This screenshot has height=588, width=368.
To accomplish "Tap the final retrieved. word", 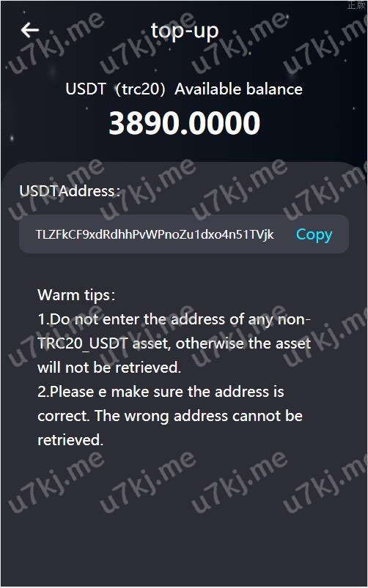I will [70, 440].
